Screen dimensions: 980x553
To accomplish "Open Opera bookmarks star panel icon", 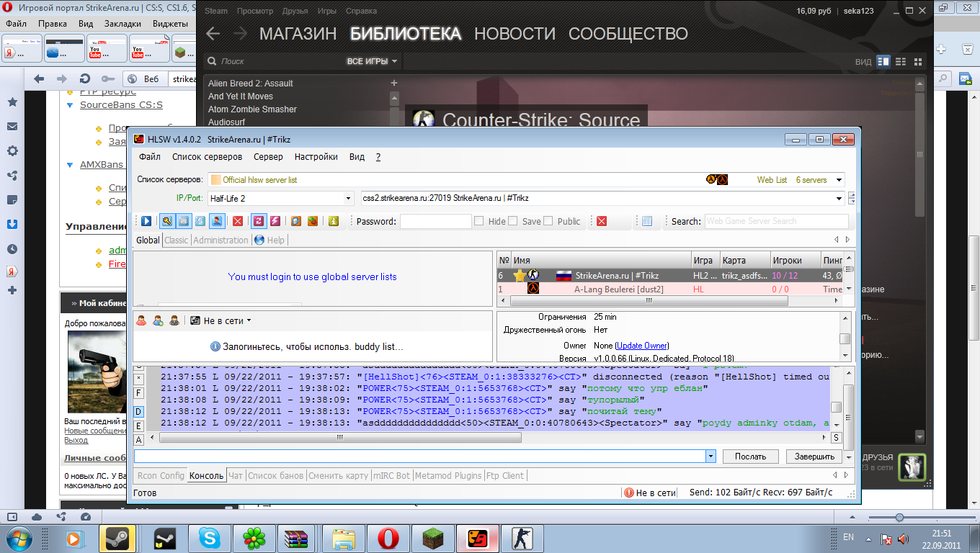I will point(12,102).
